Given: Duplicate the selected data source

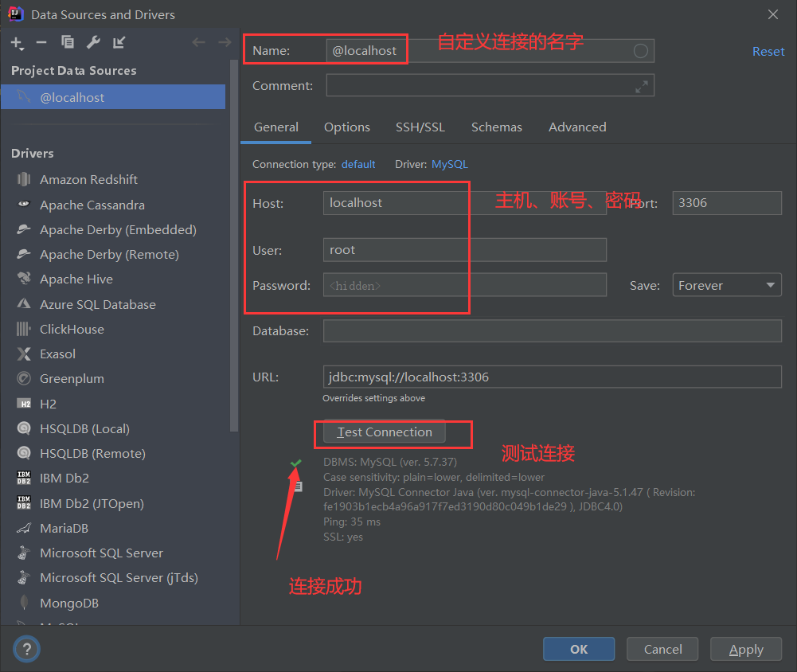Looking at the screenshot, I should (x=67, y=42).
